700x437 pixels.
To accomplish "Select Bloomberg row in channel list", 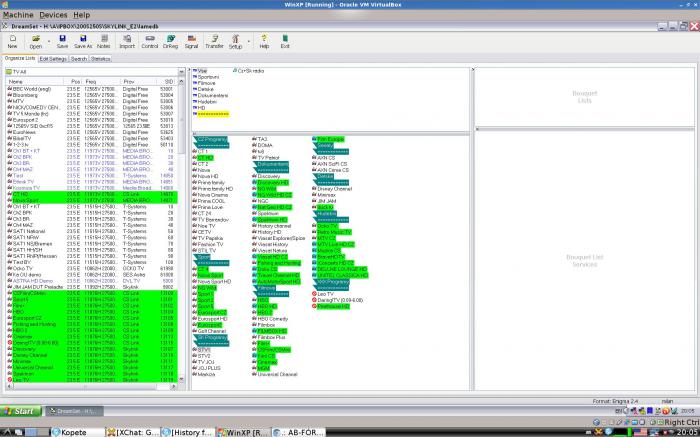I will point(92,95).
